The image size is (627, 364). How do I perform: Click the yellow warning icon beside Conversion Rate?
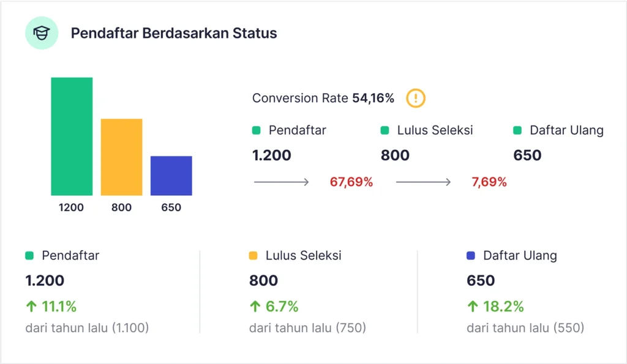416,98
